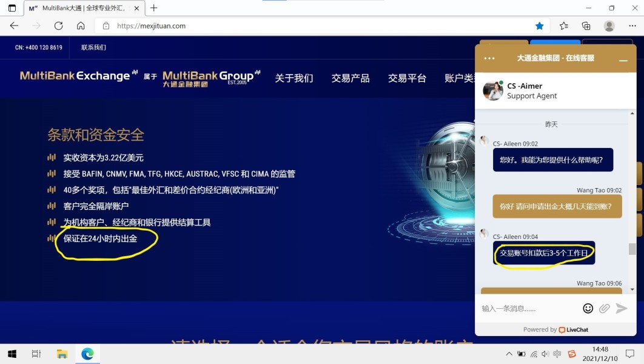Click 实收资本为3.22亿美元 text
This screenshot has width=644, height=364.
pyautogui.click(x=104, y=158)
